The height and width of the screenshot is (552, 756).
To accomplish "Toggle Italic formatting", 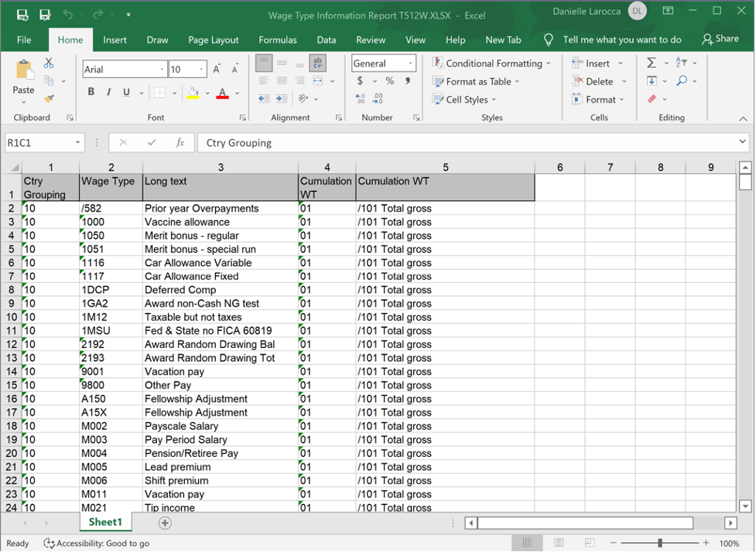I will click(108, 93).
